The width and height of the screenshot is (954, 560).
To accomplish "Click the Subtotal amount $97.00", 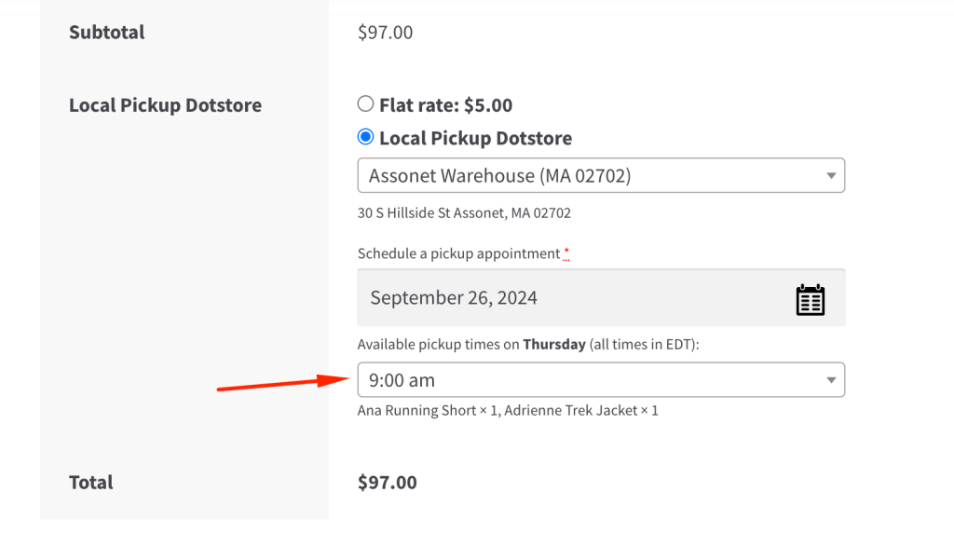I will 385,33.
